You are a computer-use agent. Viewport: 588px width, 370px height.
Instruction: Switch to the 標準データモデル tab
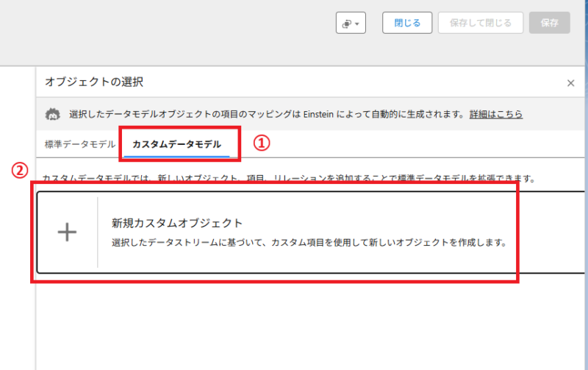(79, 144)
